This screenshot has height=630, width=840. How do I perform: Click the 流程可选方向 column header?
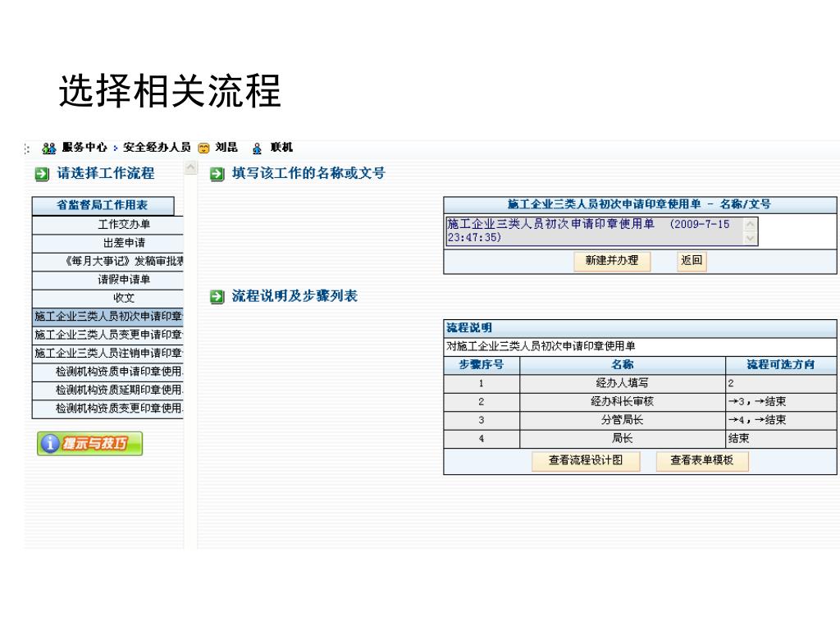[x=781, y=365]
